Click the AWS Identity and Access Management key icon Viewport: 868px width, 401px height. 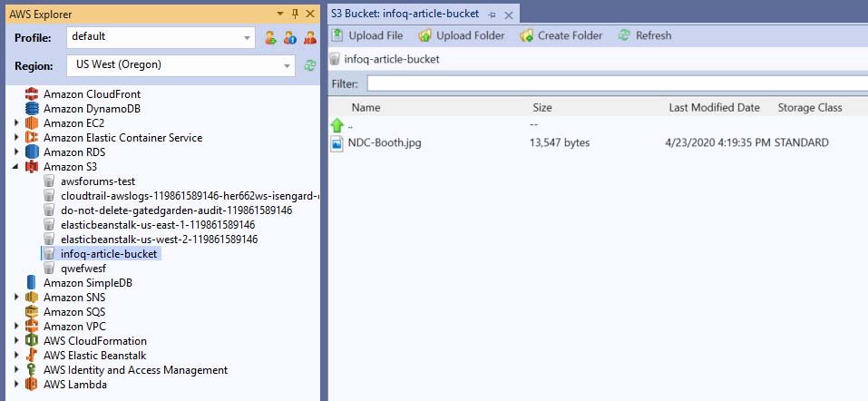pyautogui.click(x=32, y=370)
